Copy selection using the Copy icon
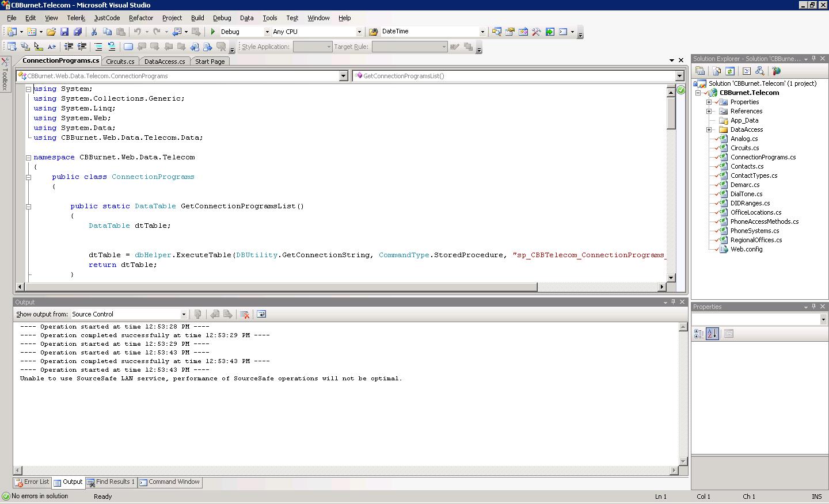 pyautogui.click(x=107, y=32)
